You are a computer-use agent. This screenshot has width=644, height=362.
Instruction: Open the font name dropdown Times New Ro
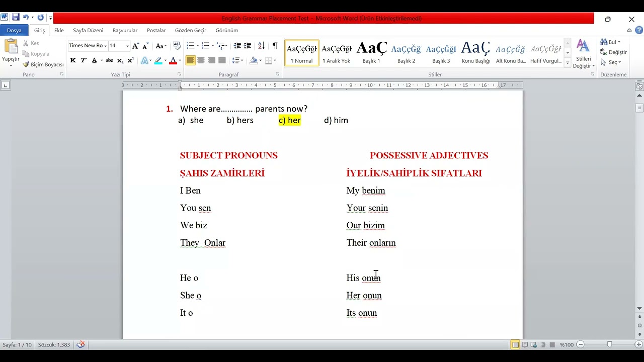(x=105, y=46)
